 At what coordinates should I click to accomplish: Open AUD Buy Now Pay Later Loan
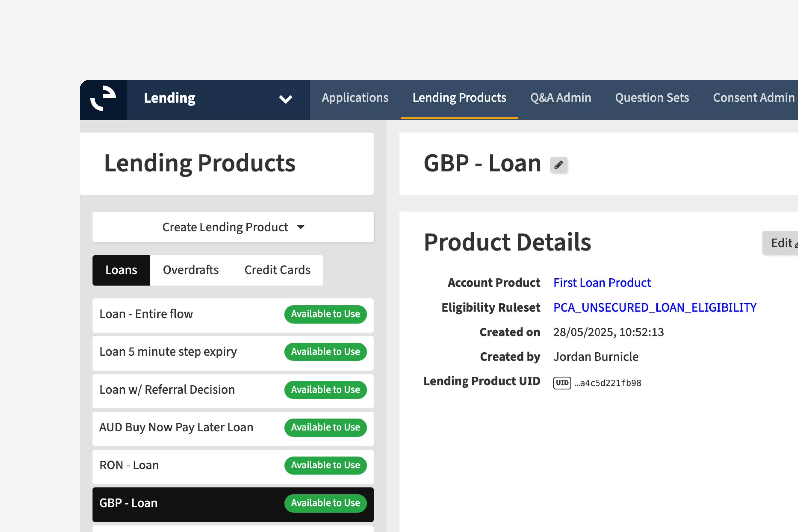177,427
